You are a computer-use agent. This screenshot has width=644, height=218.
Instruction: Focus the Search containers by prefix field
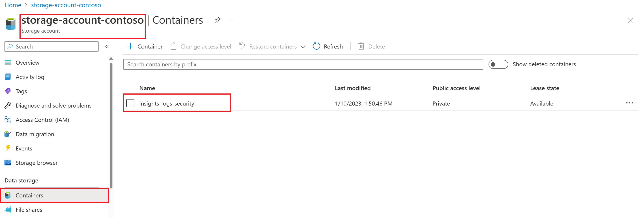click(x=303, y=64)
